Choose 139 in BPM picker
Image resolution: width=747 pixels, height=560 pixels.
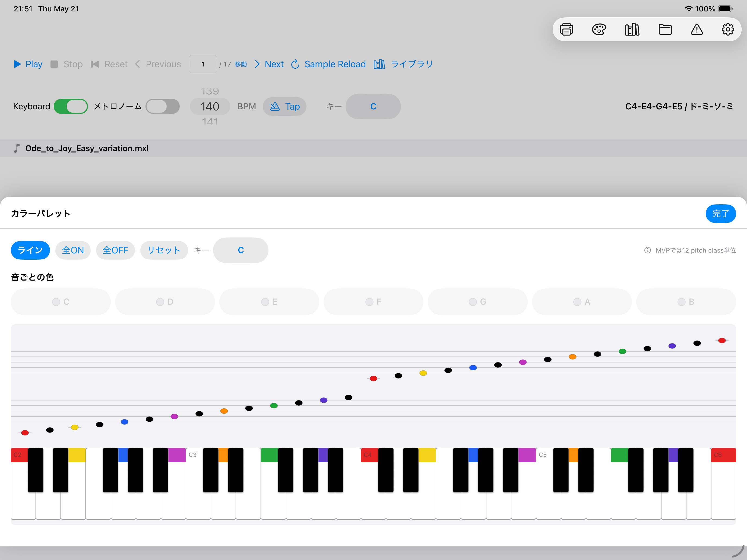pyautogui.click(x=210, y=91)
